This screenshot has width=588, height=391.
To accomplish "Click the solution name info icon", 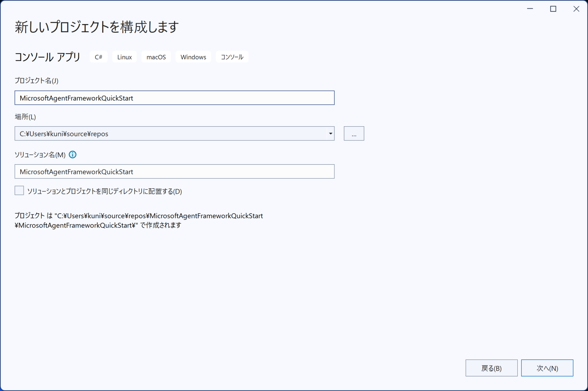I will (x=73, y=154).
